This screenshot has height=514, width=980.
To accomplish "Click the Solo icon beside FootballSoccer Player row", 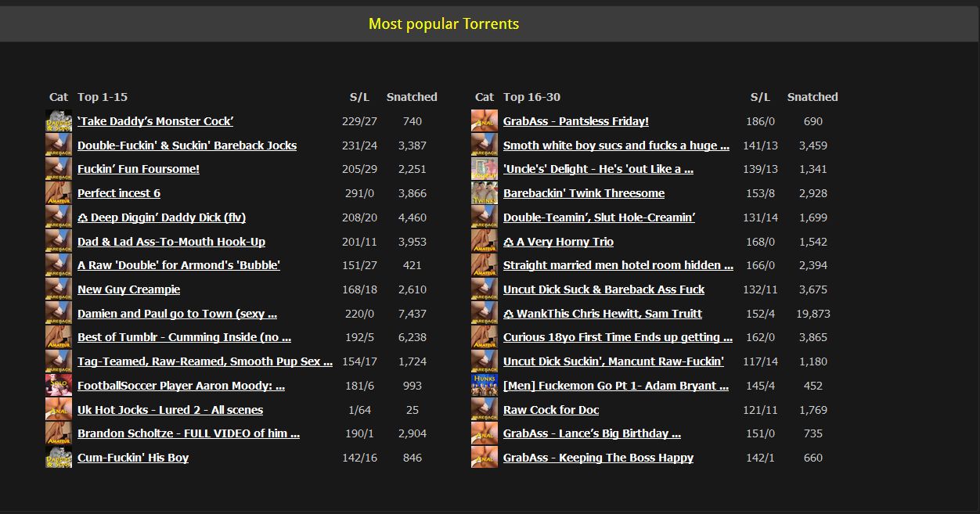I will click(x=59, y=386).
